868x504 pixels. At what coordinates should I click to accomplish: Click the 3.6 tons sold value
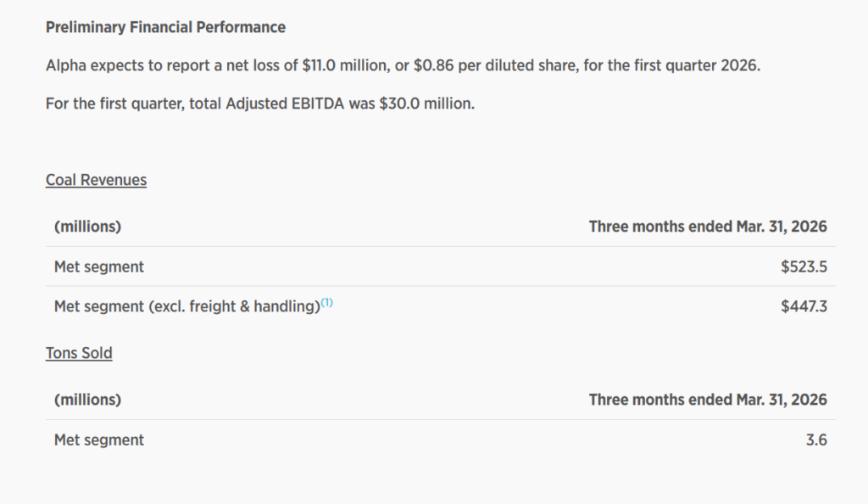tap(817, 440)
